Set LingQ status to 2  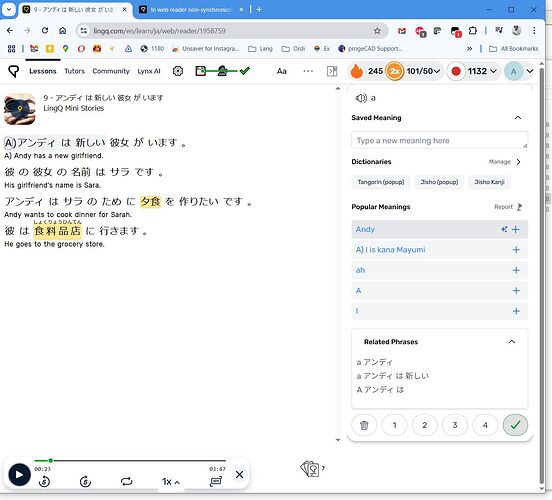[425, 425]
